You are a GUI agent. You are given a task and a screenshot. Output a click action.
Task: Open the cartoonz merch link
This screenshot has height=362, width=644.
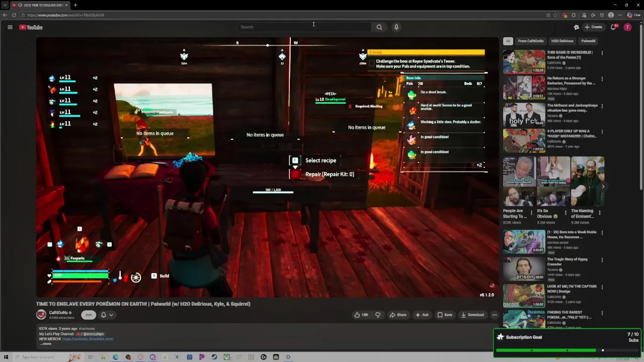point(88,339)
